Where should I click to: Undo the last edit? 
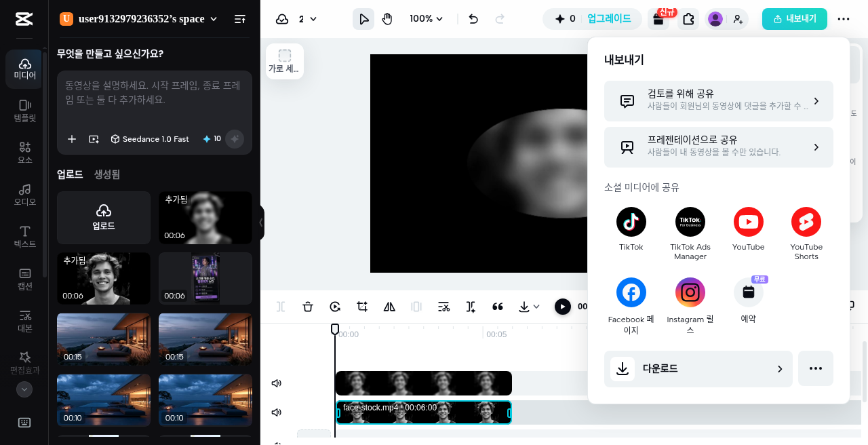pyautogui.click(x=473, y=19)
